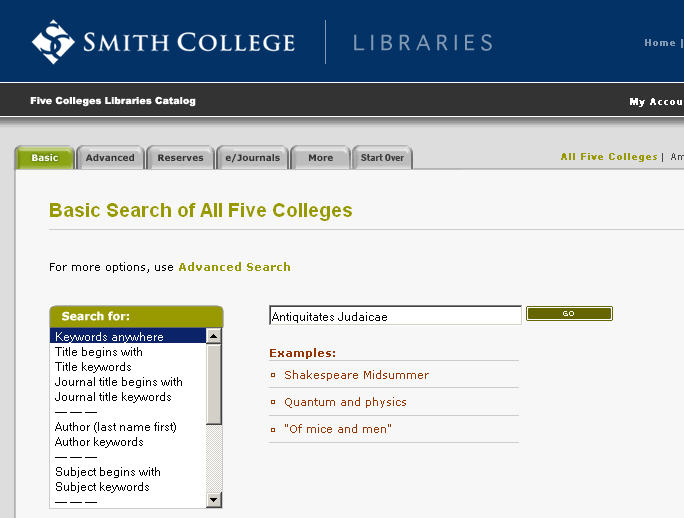Viewport: 684px width, 518px height.
Task: Choose 'Title begins with' search option
Action: (99, 352)
